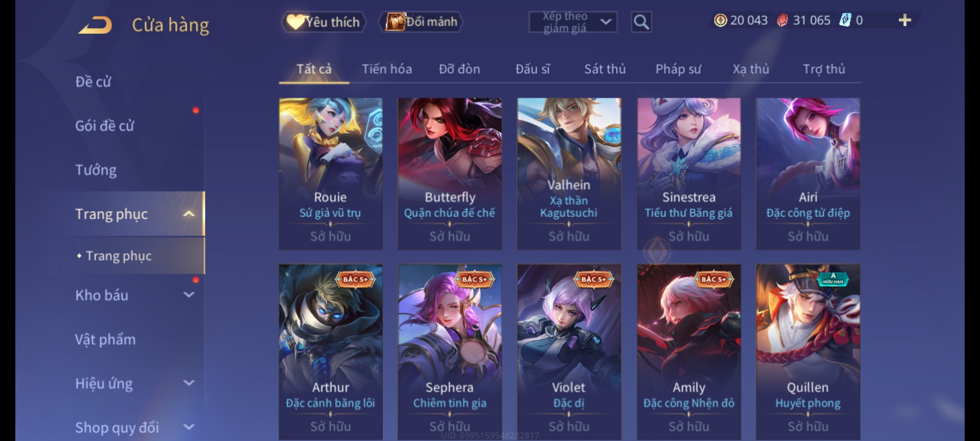Collapse the Trang phục sidebar section
The height and width of the screenshot is (441, 980).
pos(189,214)
